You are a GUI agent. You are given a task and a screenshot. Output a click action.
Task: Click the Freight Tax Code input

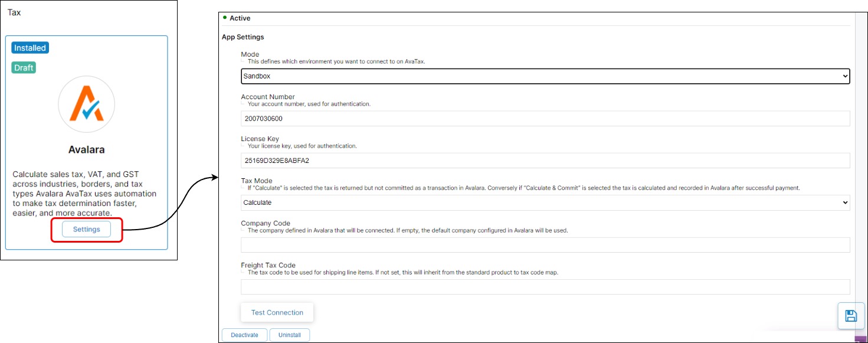click(545, 287)
